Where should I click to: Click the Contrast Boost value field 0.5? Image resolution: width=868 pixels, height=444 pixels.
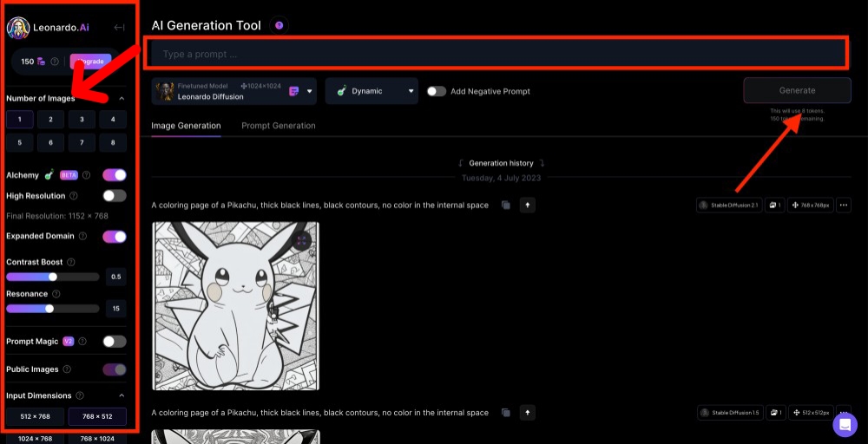click(116, 277)
